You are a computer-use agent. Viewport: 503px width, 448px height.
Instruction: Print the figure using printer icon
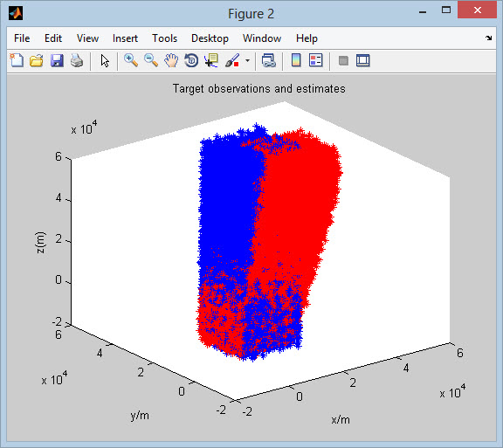tap(77, 60)
